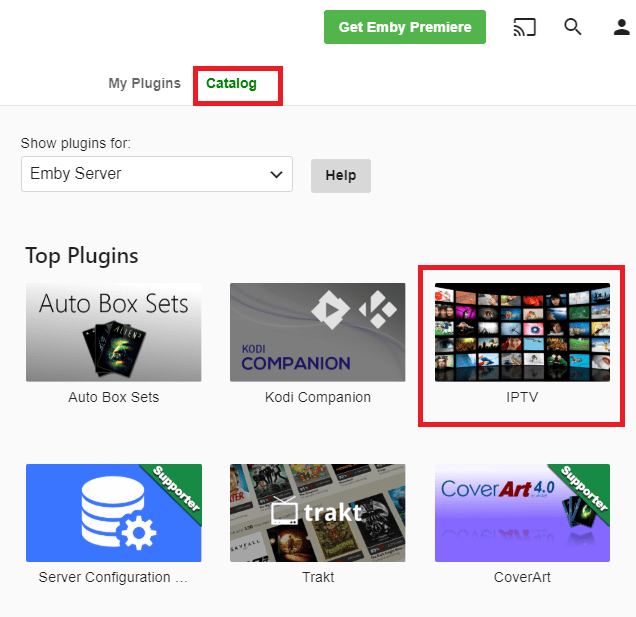This screenshot has height=617, width=636.
Task: Click the CoverArt caption text
Action: click(x=522, y=577)
